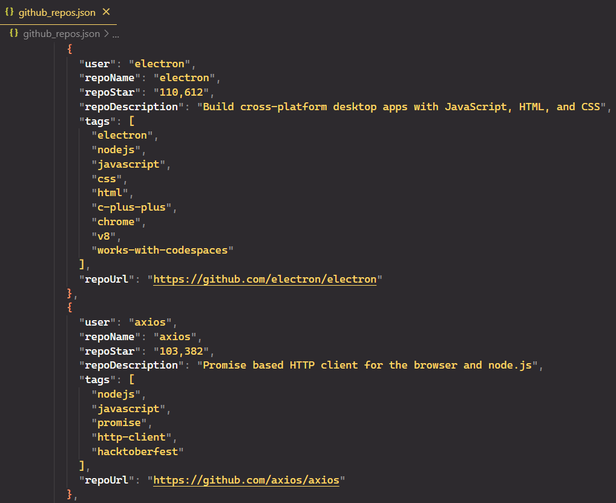Click the "103,382" repoStar value

point(181,351)
